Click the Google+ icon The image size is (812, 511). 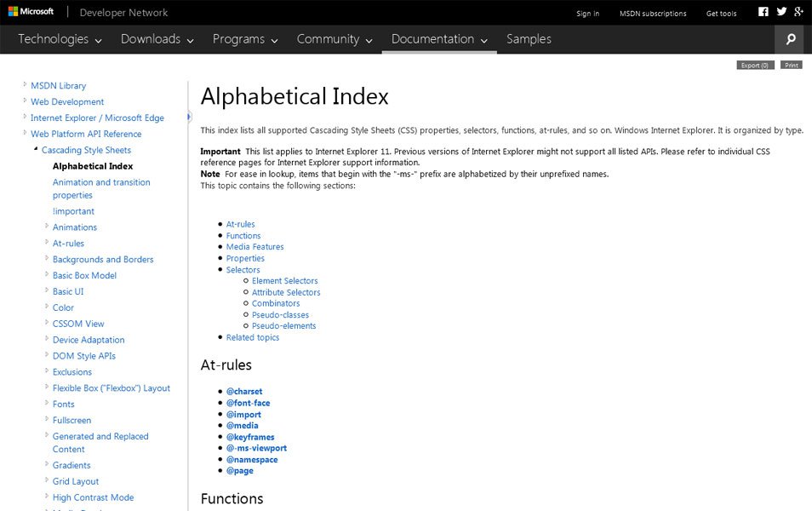[x=798, y=11]
